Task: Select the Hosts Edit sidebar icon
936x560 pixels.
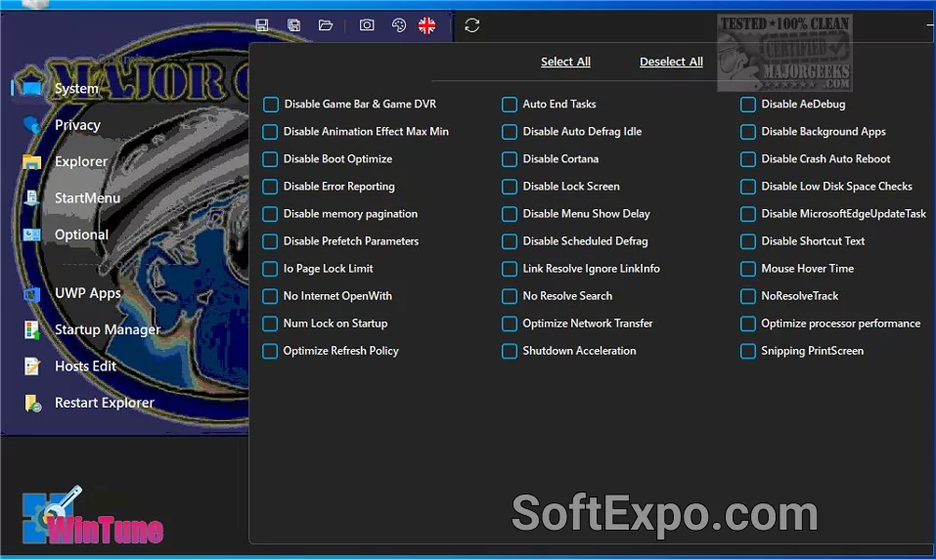Action: pyautogui.click(x=31, y=366)
